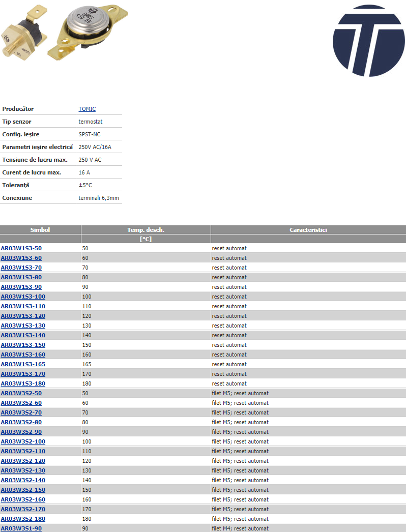Open the AR03W3S1-90 M4 thread link
Viewport: 406px width, 532px height.
(21, 528)
